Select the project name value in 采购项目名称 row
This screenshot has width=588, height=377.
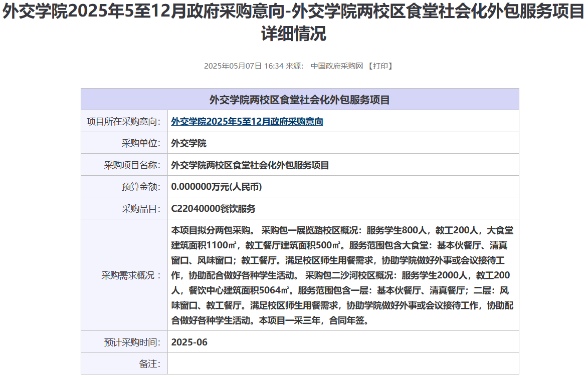click(x=250, y=165)
